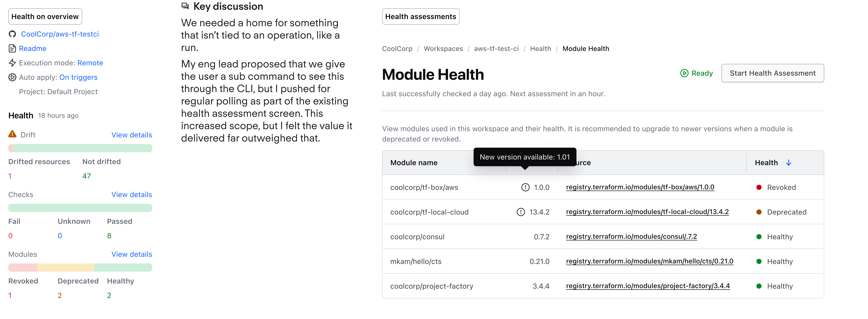
Task: Open View details for Drift
Action: coord(131,135)
